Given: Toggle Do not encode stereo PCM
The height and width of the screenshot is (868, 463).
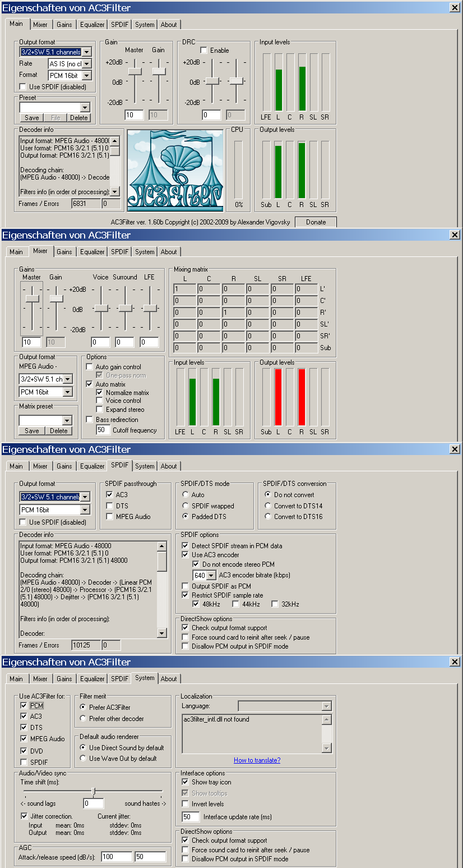Looking at the screenshot, I should 196,564.
